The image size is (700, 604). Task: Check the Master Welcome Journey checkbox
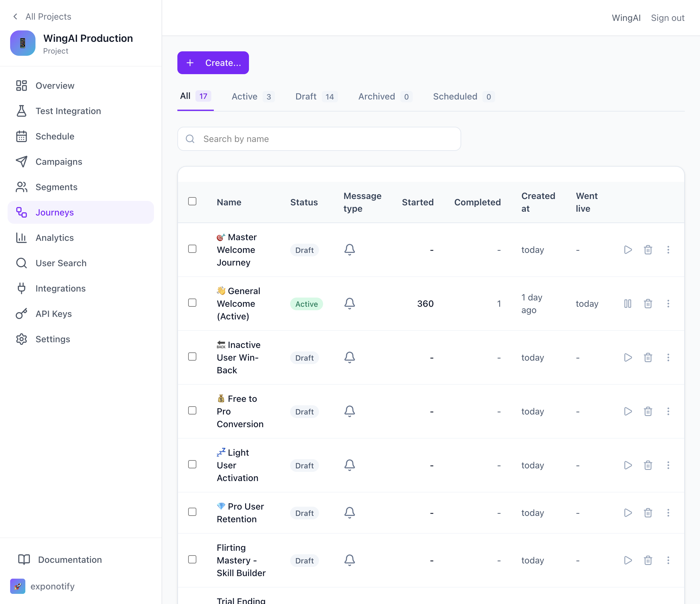coord(192,249)
